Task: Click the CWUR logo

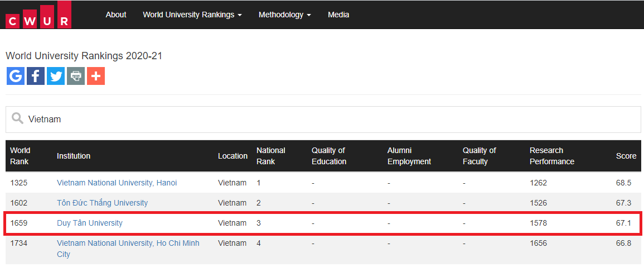Action: tap(38, 15)
